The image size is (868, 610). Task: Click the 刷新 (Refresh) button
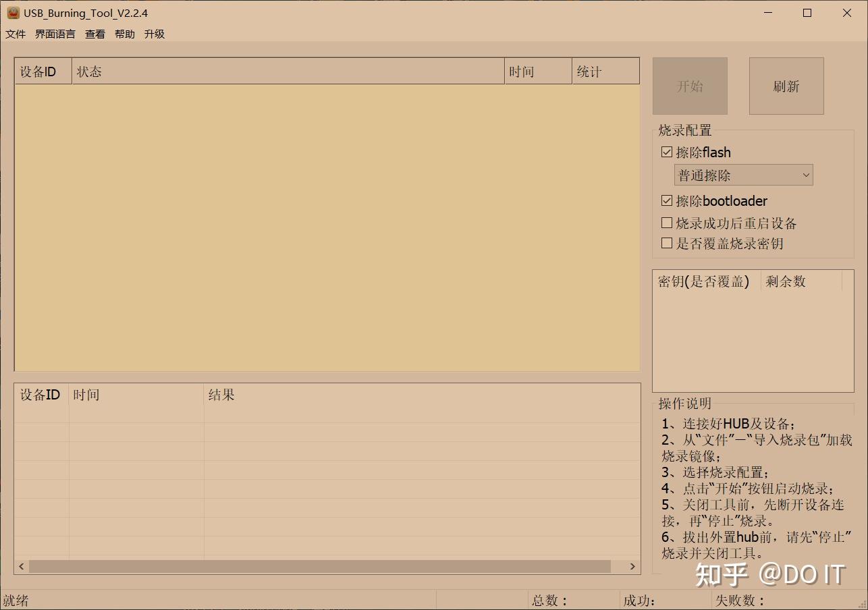[x=786, y=86]
